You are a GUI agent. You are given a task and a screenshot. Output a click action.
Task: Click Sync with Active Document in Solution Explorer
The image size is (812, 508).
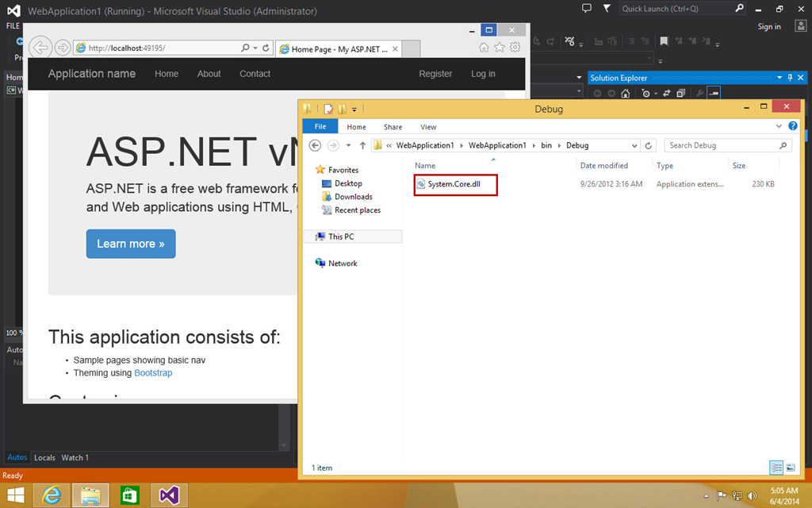666,94
